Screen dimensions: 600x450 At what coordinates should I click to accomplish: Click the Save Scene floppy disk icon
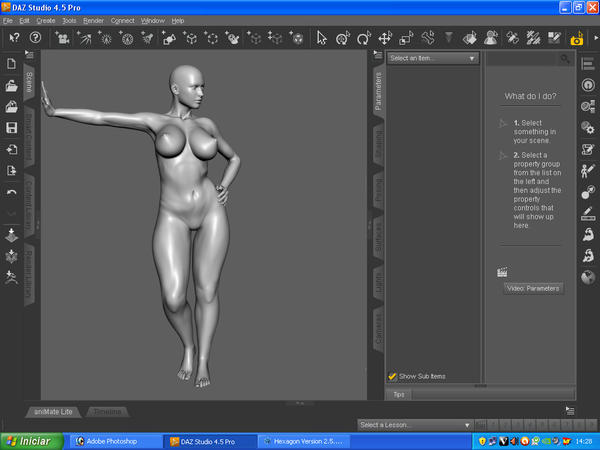coord(11,128)
